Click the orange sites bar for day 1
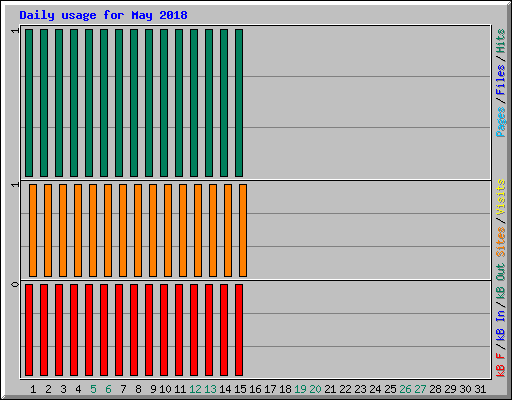 (33, 230)
